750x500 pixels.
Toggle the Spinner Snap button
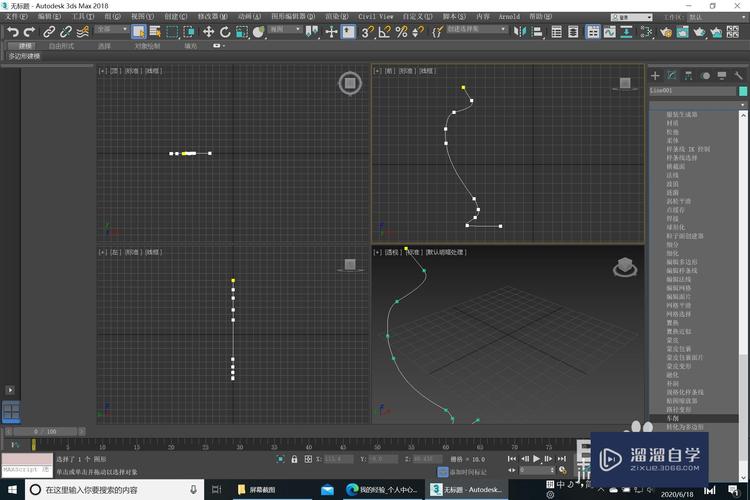click(x=418, y=32)
